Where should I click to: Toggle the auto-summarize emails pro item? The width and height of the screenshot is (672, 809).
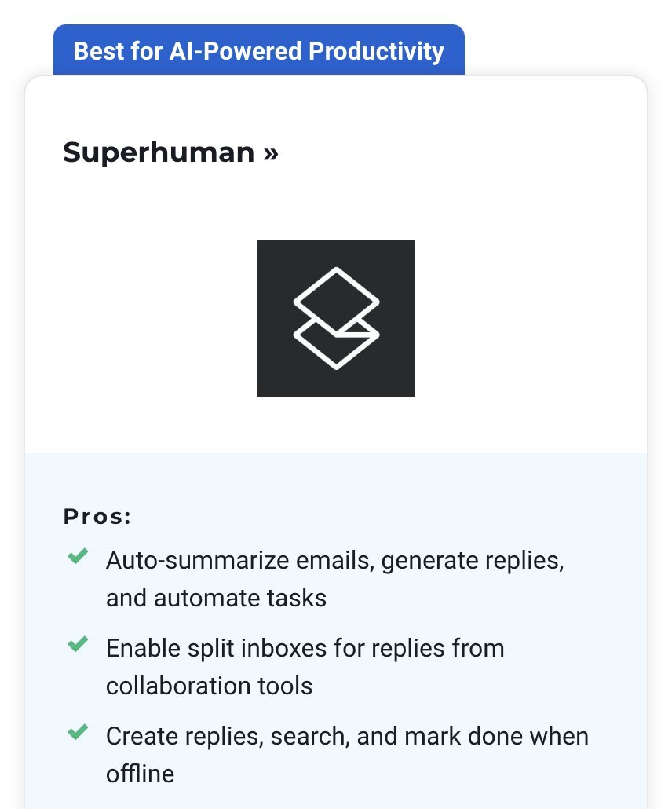338,579
